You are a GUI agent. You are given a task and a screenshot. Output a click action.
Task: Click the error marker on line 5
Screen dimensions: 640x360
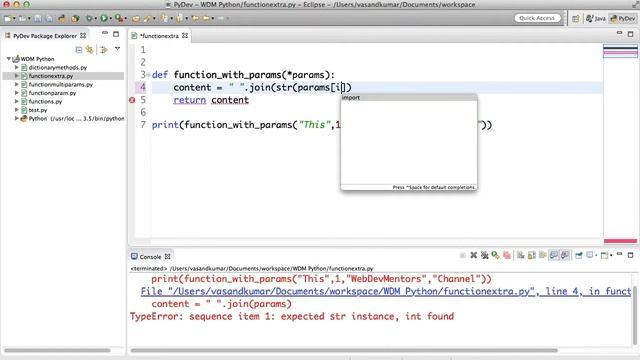pyautogui.click(x=132, y=100)
